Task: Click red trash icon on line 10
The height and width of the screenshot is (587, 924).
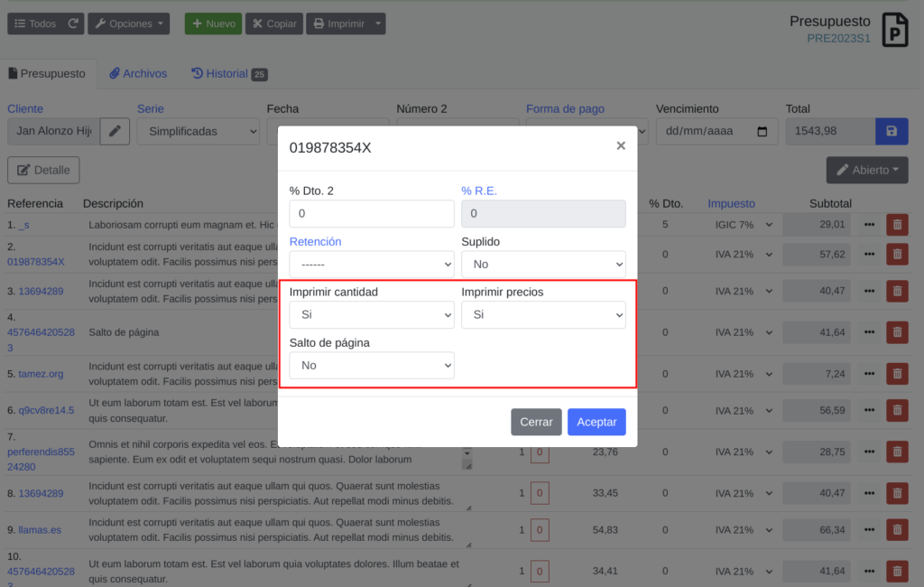Action: (x=896, y=571)
